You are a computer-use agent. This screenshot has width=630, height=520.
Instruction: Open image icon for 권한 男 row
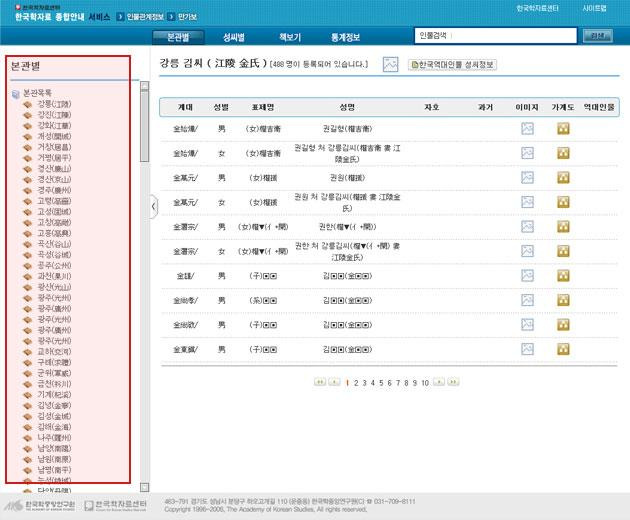[527, 227]
